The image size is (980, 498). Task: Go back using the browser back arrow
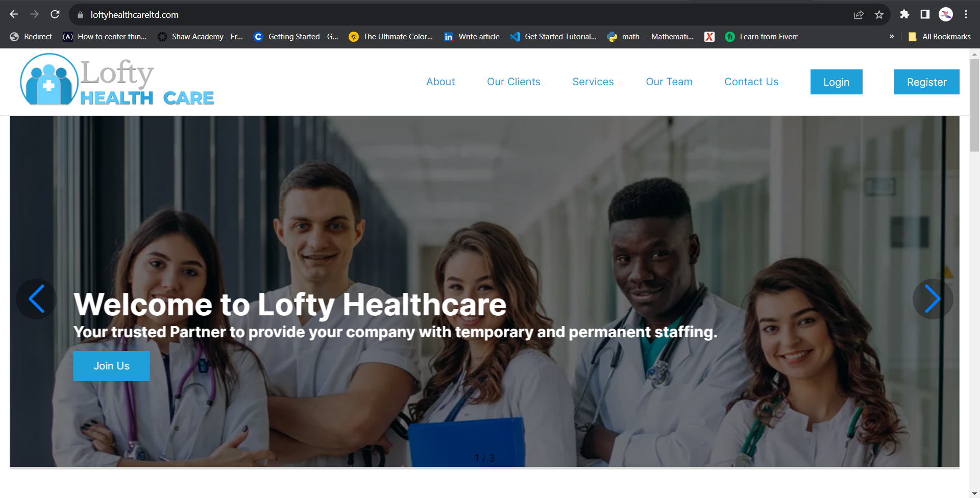click(14, 14)
